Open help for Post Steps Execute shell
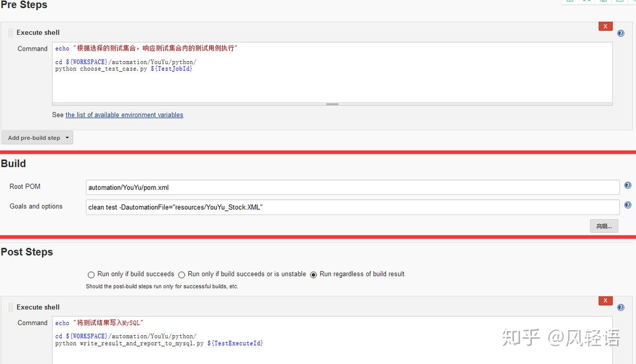The width and height of the screenshot is (636, 364). coord(621,308)
